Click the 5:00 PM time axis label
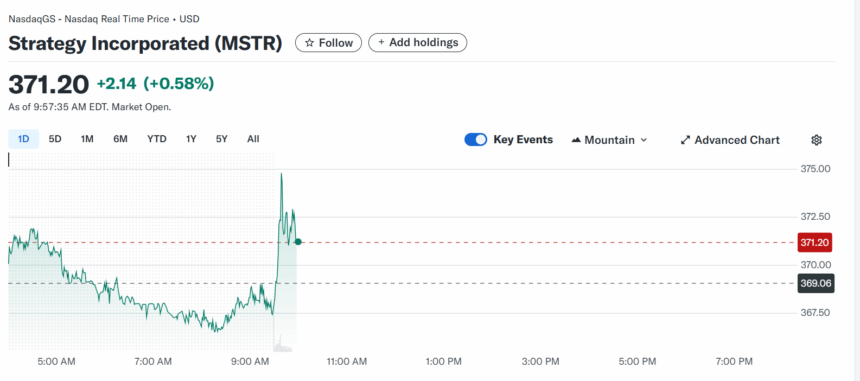 point(637,362)
